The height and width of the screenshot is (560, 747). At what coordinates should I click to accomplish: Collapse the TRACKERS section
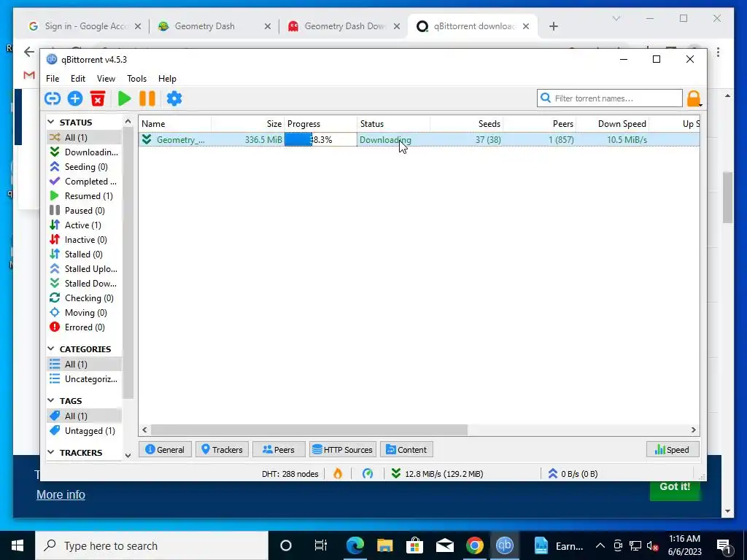point(51,452)
